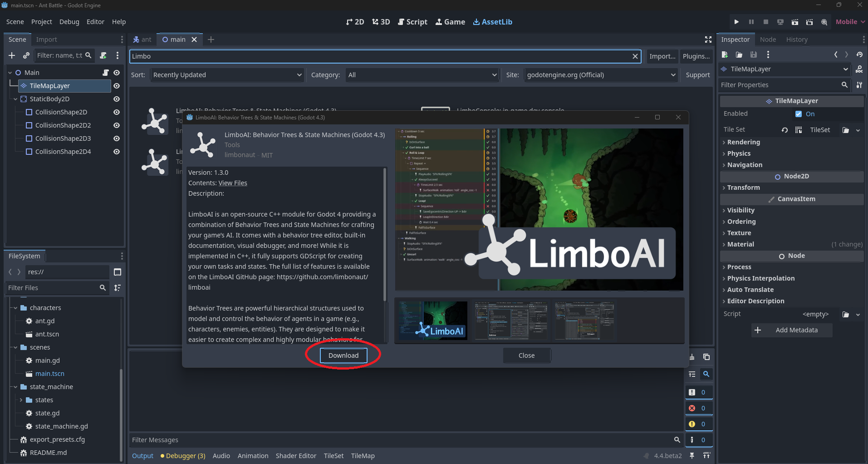Collapse the characters folder
868x464 pixels.
click(15, 308)
